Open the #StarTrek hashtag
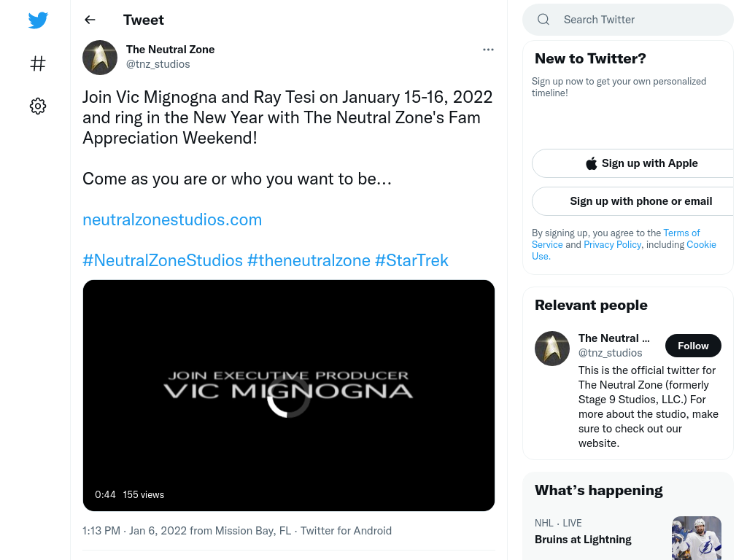Screen dimensions: 747x560 pyautogui.click(x=411, y=260)
